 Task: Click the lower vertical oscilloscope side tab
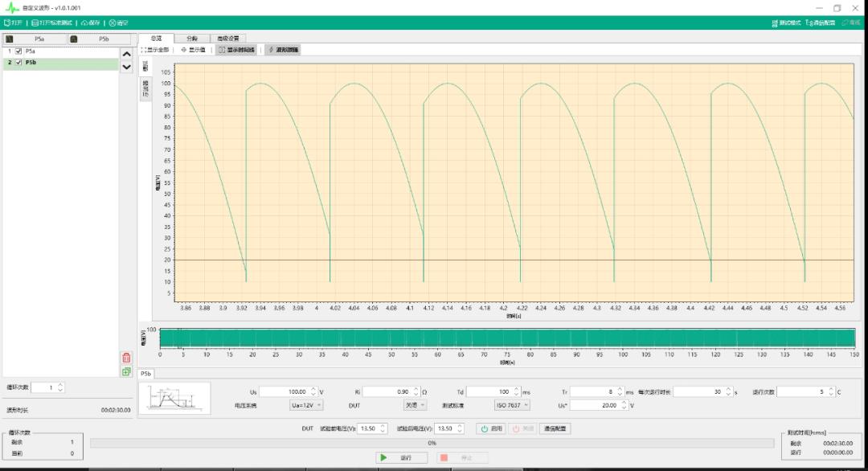(x=145, y=89)
